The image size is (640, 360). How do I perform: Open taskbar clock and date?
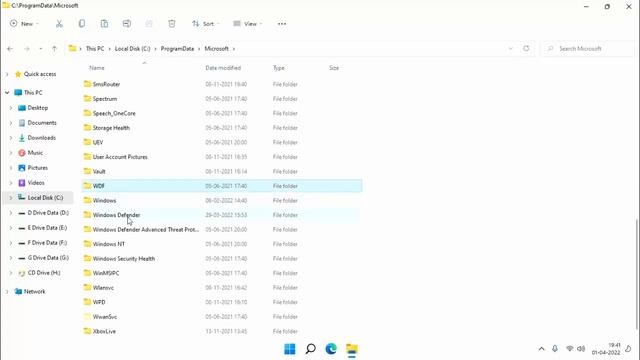click(606, 349)
